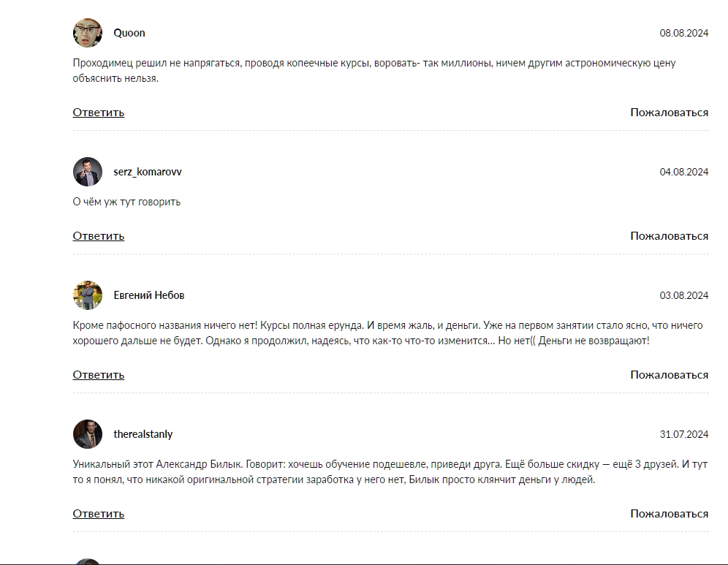Click Евгений Небов's profile avatar
This screenshot has width=728, height=565.
pyautogui.click(x=88, y=295)
